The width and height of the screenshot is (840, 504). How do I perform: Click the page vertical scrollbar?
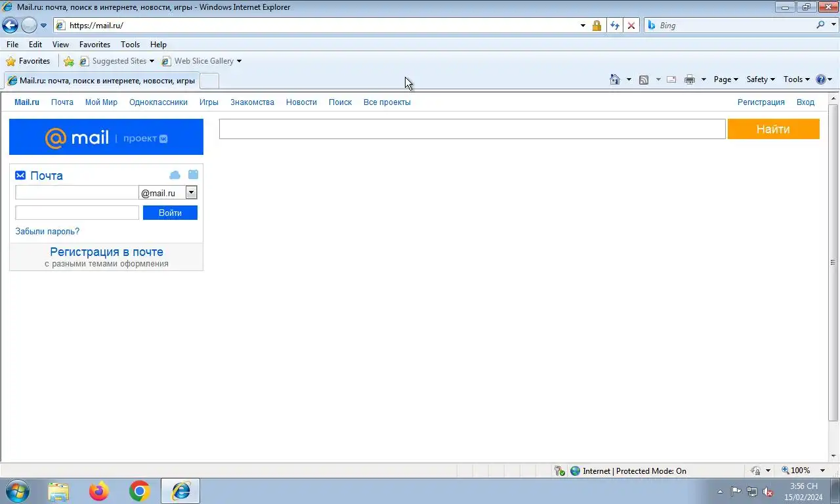click(833, 262)
